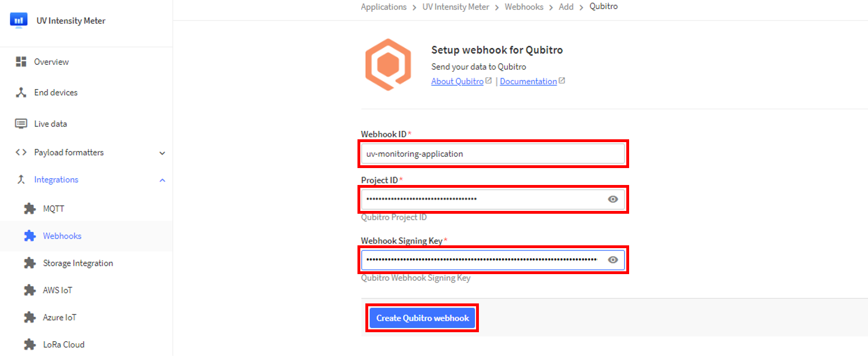The width and height of the screenshot is (868, 357).
Task: Click UV Intensity Meter breadcrumb link
Action: coord(456,7)
